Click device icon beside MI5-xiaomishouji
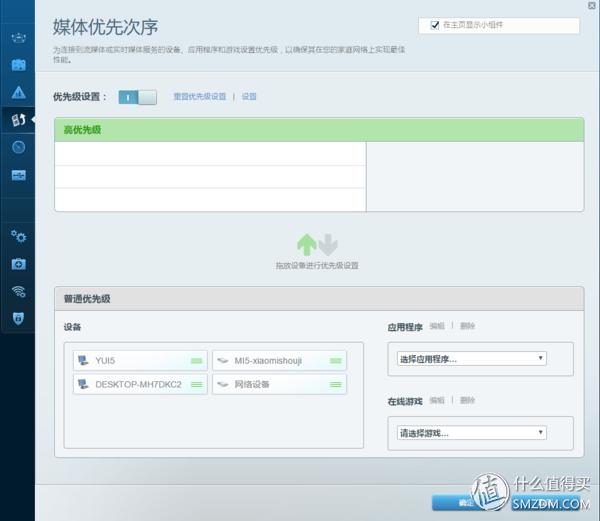The height and width of the screenshot is (521, 600). [222, 360]
